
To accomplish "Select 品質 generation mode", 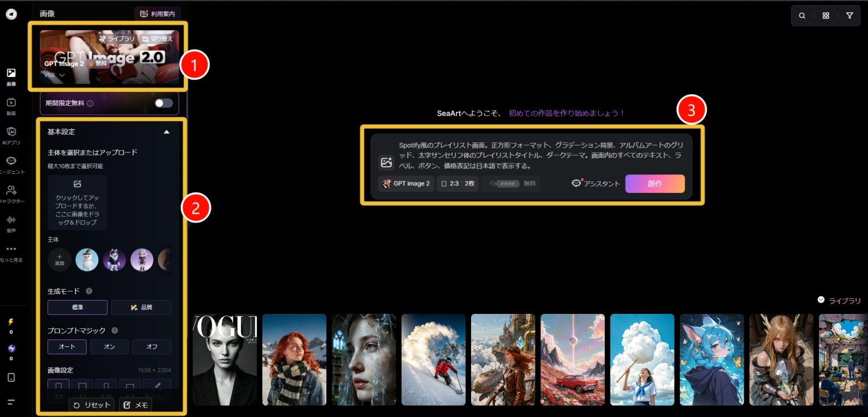I will (141, 308).
